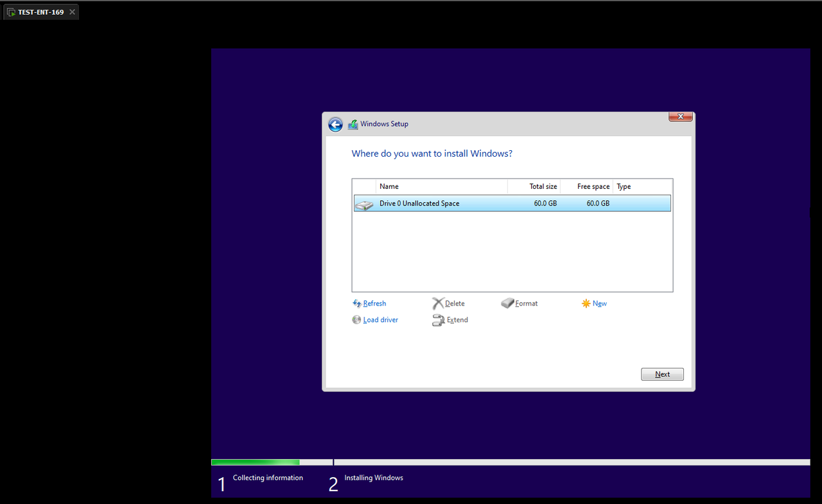Image resolution: width=822 pixels, height=504 pixels.
Task: Click the blue back arrow in Windows Setup
Action: coord(335,125)
